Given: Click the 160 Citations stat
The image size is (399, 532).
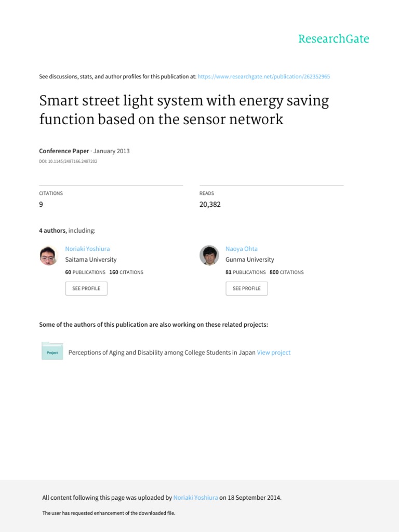Looking at the screenshot, I should 126,272.
